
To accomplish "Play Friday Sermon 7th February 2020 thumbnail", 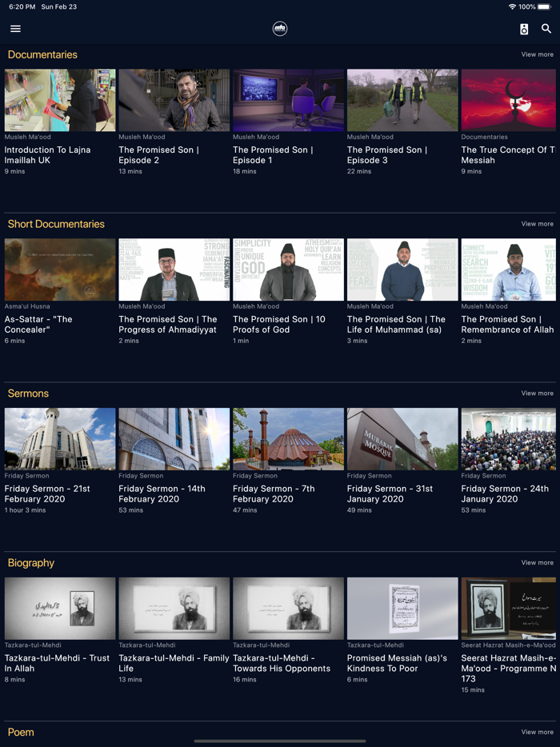I will pos(288,439).
